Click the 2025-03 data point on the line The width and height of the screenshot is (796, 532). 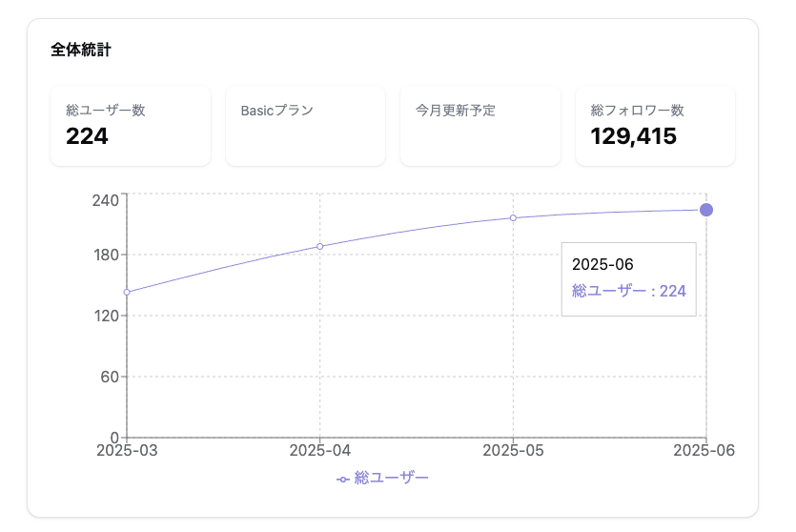point(127,292)
